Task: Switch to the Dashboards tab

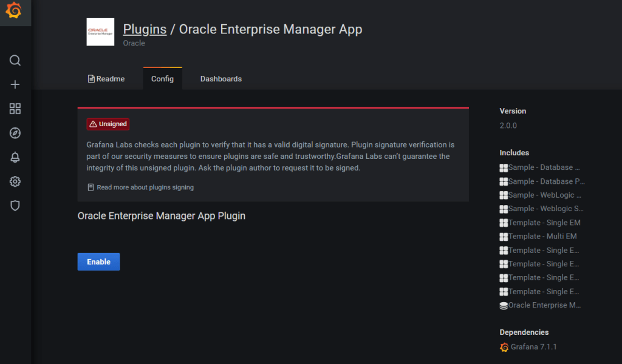Action: (x=221, y=79)
